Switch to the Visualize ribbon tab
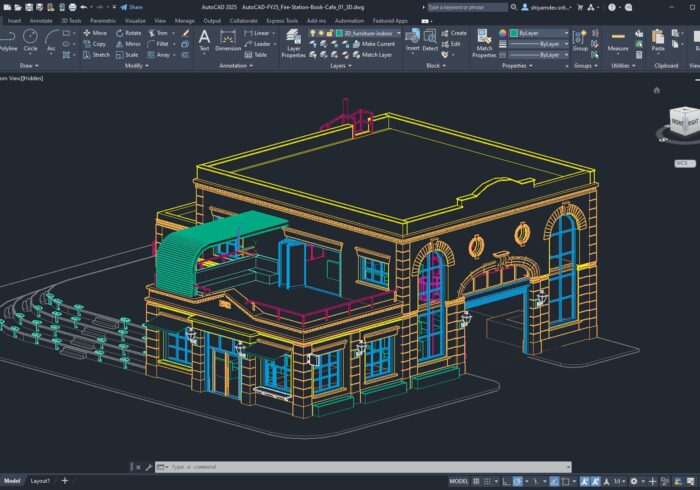The image size is (700, 490). (135, 21)
